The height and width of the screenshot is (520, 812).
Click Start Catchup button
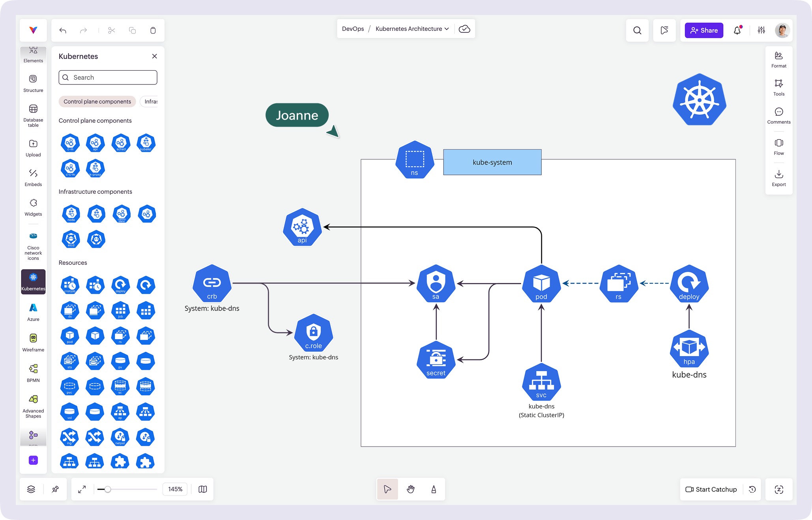(x=711, y=489)
